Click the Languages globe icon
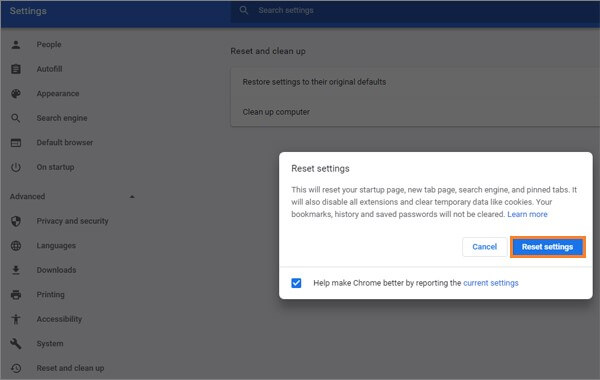The width and height of the screenshot is (600, 380). [x=16, y=246]
